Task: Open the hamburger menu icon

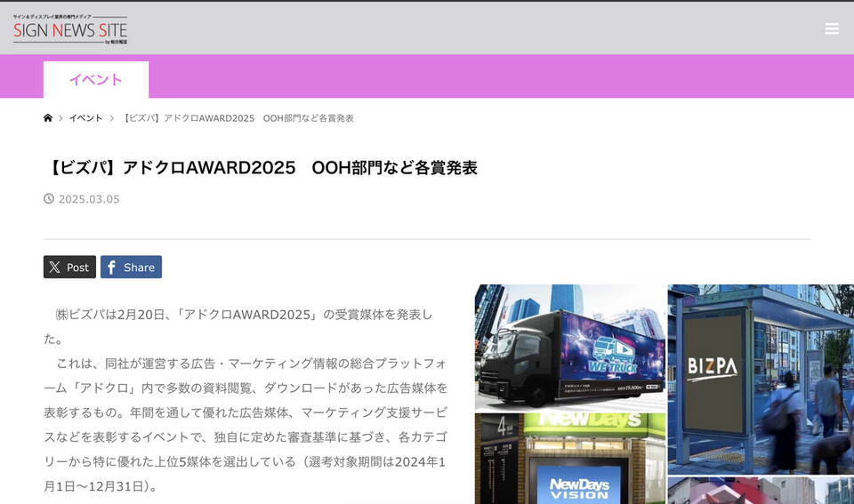Action: (832, 28)
